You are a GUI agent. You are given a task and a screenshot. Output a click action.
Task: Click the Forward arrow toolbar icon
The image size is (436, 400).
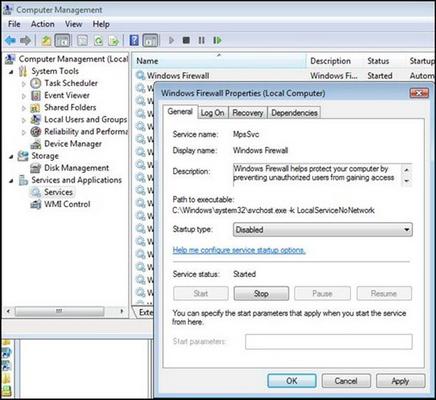point(25,41)
